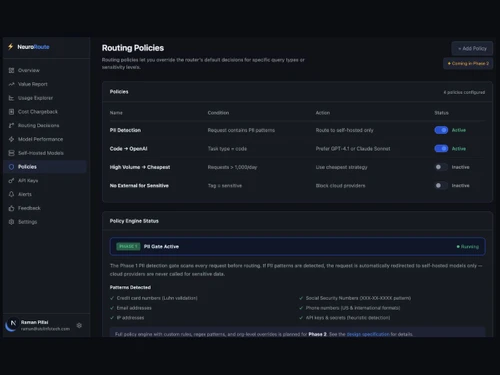Click the Code → OpenAI policy name
The width and height of the screenshot is (500, 375).
coord(129,149)
